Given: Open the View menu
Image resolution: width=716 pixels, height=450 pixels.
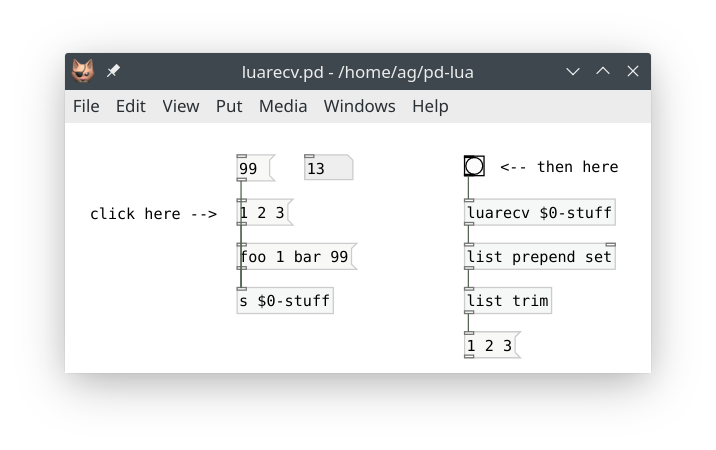Looking at the screenshot, I should click(181, 106).
